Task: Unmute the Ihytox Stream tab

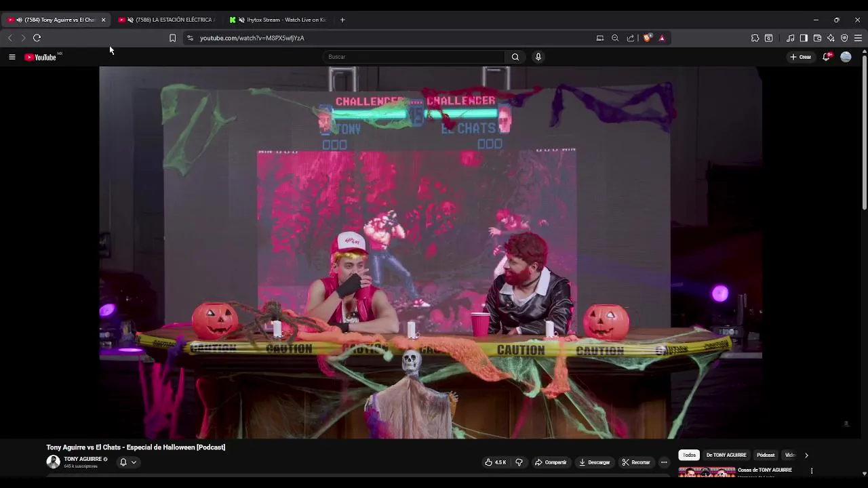Action: (241, 20)
